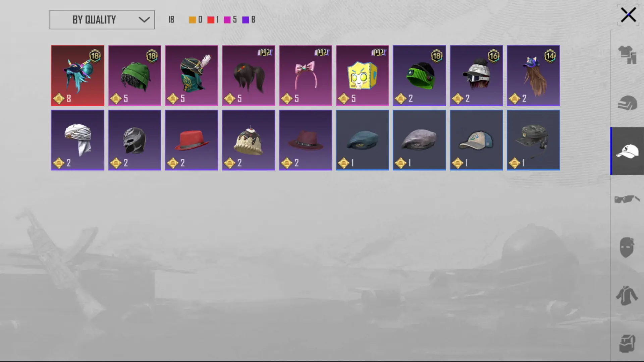This screenshot has height=362, width=644.
Task: Open the face mask category icon
Action: tap(627, 247)
